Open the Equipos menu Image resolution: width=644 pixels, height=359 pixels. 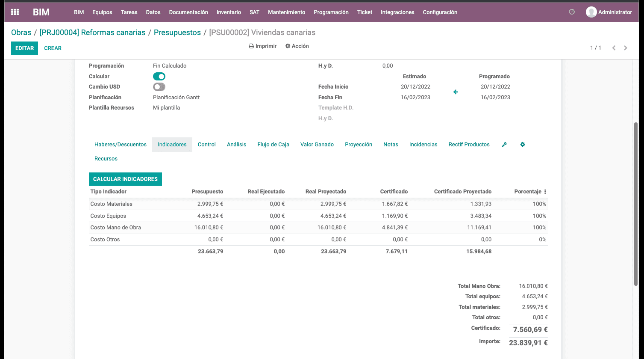pos(102,12)
